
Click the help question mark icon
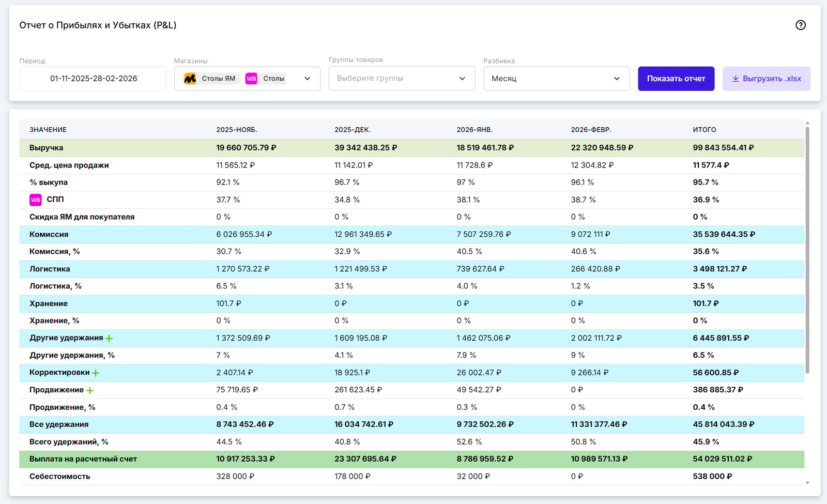pyautogui.click(x=800, y=25)
